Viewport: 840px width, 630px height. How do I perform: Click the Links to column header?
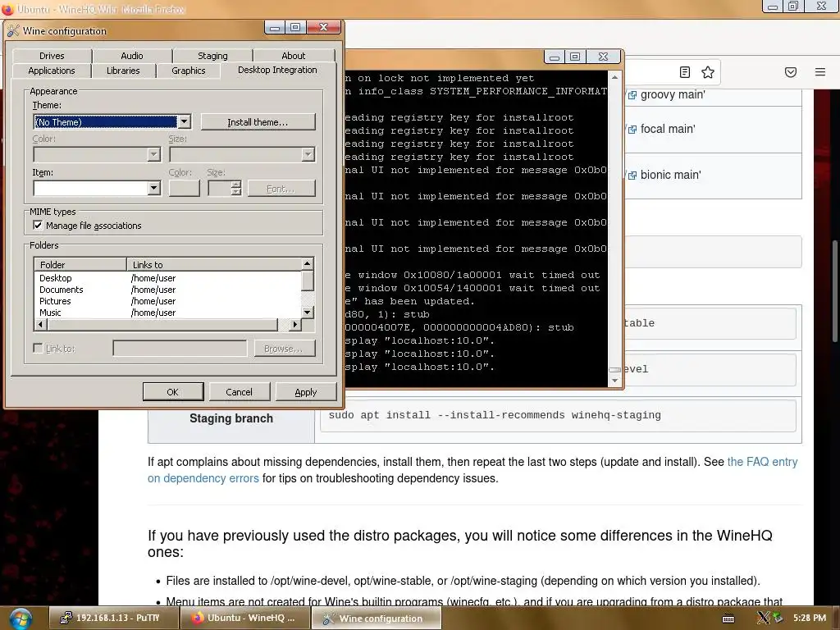[214, 265]
